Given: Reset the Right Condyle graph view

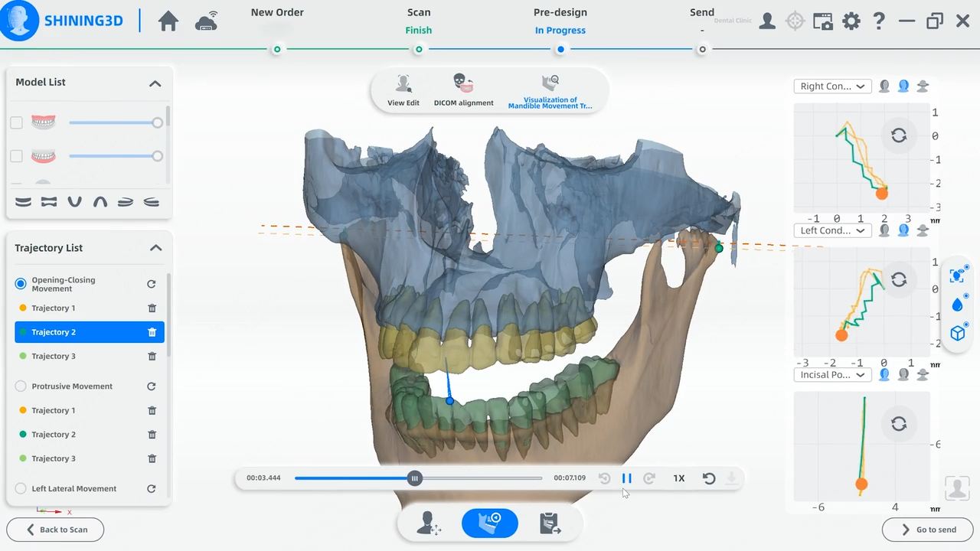Looking at the screenshot, I should click(x=899, y=135).
